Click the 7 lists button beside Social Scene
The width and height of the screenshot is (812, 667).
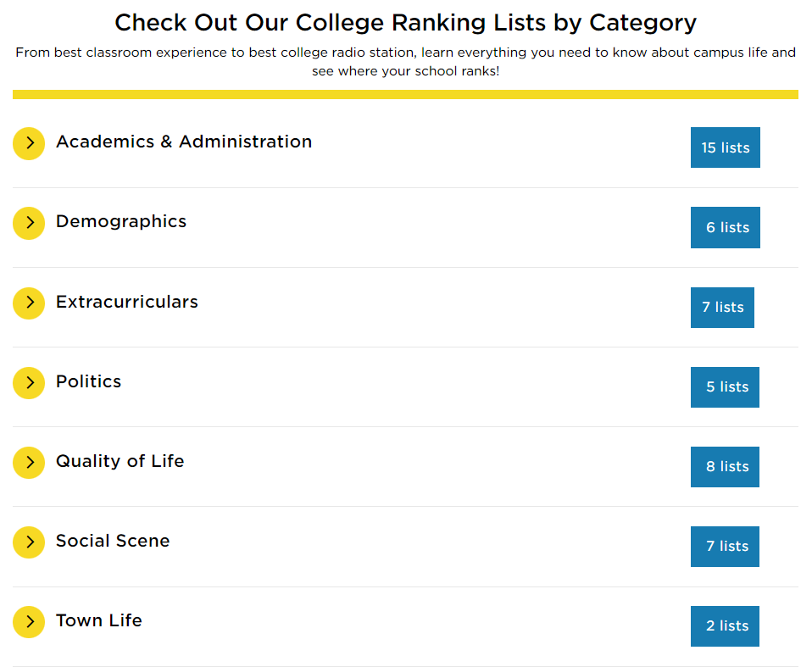(x=725, y=547)
